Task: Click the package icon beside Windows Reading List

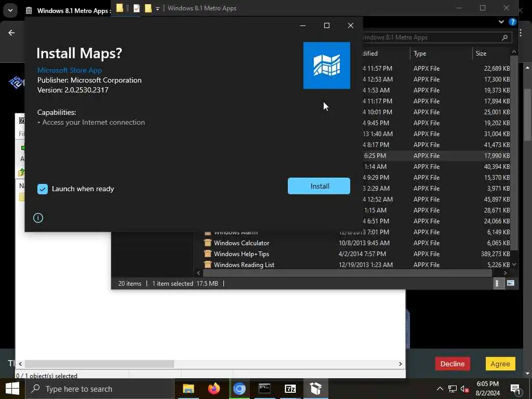Action: [x=208, y=264]
